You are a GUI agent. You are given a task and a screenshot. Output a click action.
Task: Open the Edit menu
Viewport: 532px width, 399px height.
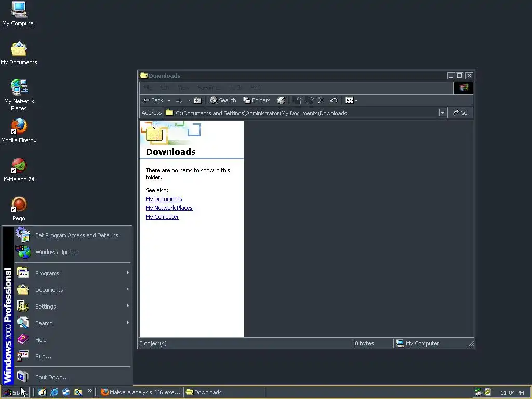point(165,88)
